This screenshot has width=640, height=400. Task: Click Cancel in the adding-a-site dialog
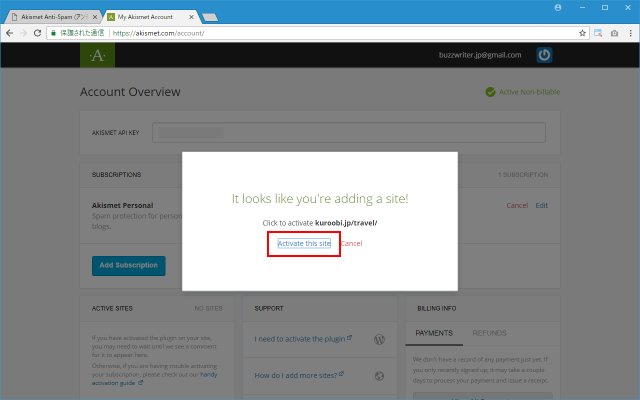click(351, 243)
